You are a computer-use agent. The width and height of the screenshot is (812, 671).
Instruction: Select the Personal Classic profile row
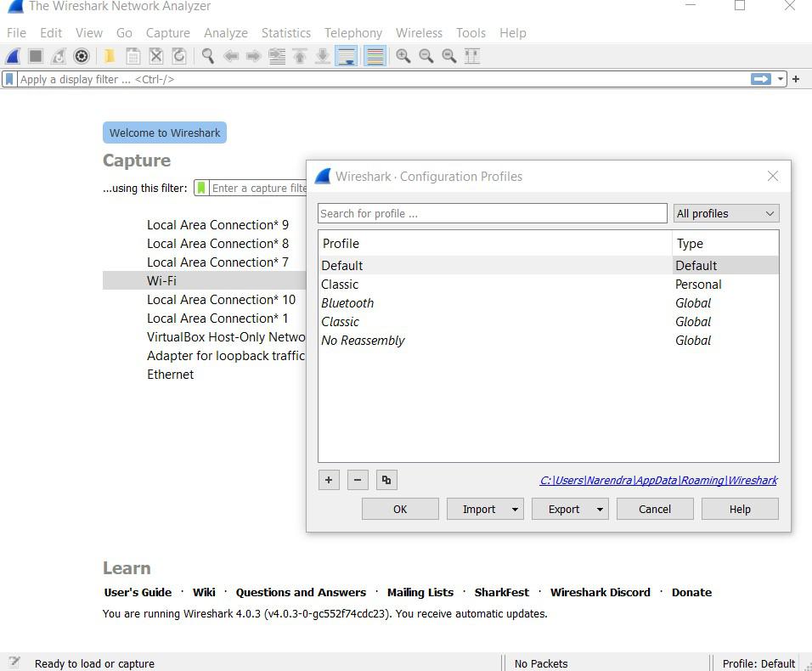pyautogui.click(x=549, y=285)
